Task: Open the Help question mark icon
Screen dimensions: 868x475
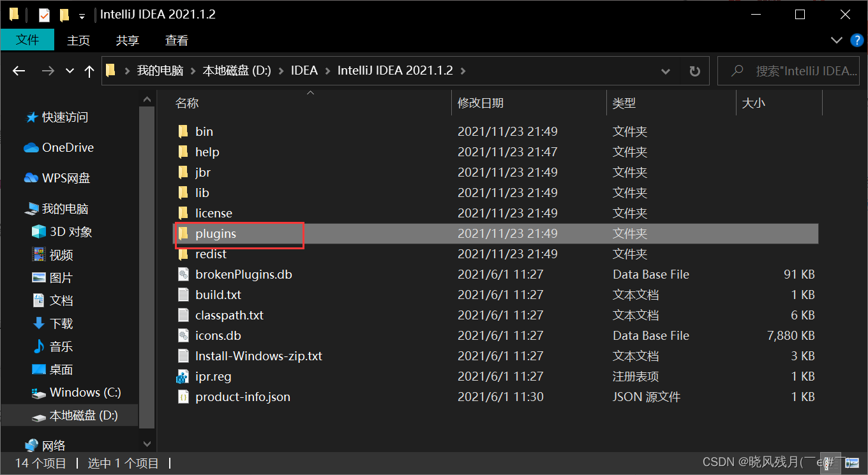Action: point(857,40)
